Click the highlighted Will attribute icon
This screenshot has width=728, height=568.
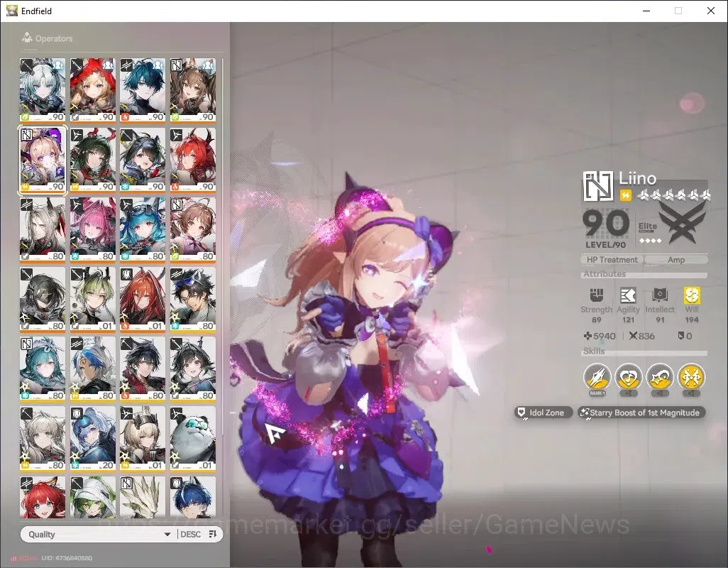[x=692, y=295]
